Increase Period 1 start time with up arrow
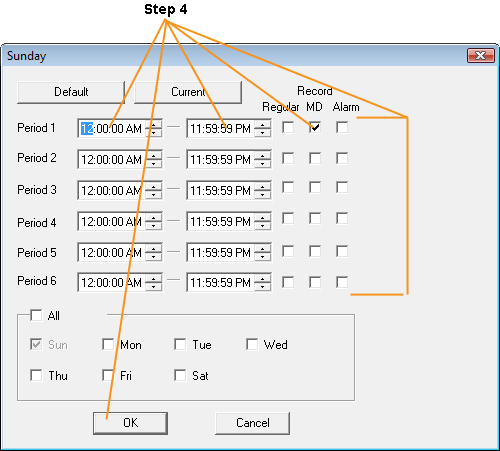This screenshot has height=451, width=500. click(x=154, y=125)
